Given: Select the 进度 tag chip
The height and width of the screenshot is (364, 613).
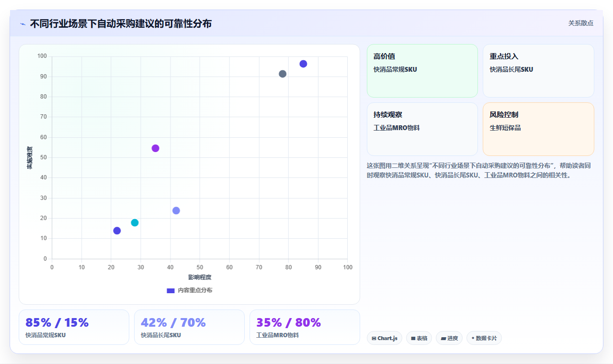Looking at the screenshot, I should (x=449, y=338).
